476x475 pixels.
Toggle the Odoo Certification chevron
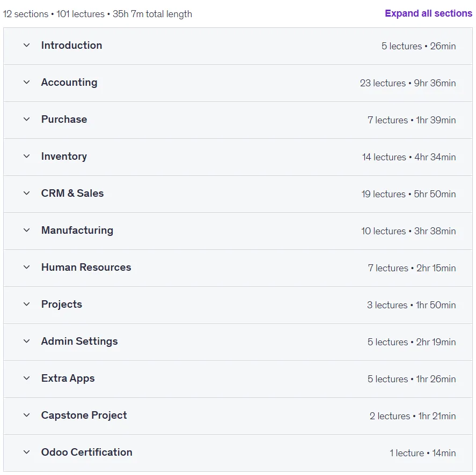click(x=27, y=452)
